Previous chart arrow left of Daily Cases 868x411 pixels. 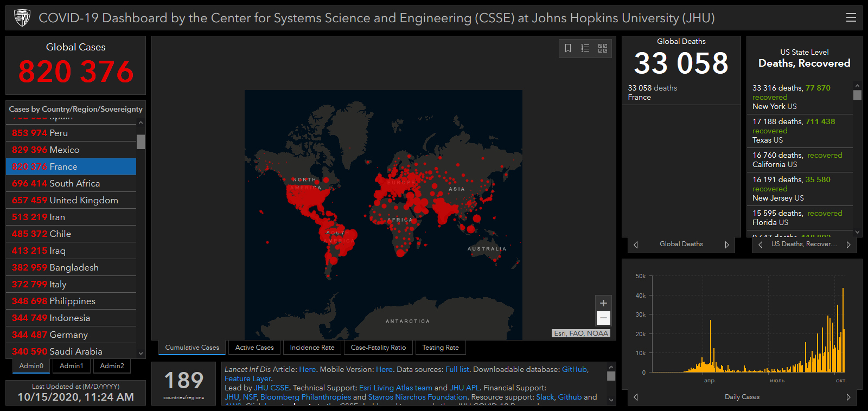(636, 397)
